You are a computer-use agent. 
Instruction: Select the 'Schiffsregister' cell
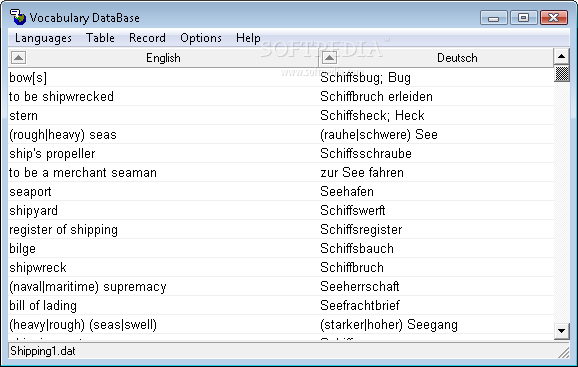click(436, 230)
